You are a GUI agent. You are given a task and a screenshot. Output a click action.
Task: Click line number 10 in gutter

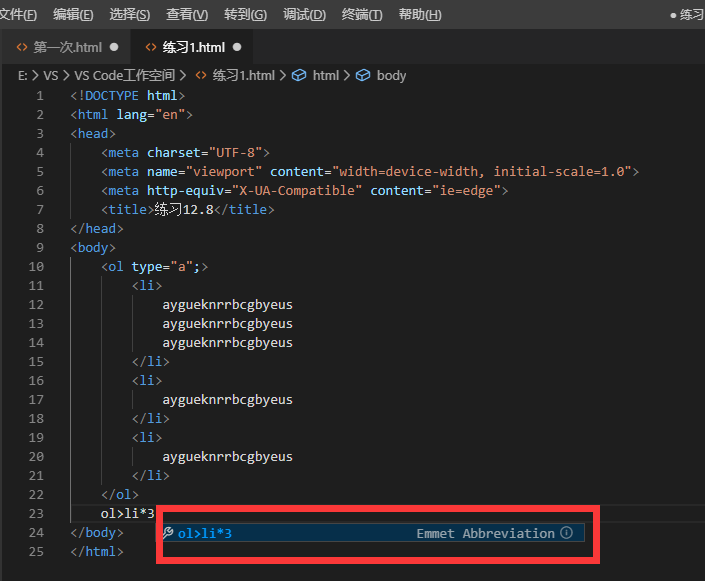(36, 267)
